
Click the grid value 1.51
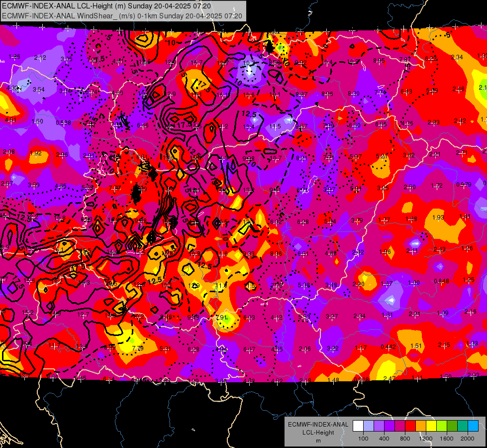coord(416,346)
